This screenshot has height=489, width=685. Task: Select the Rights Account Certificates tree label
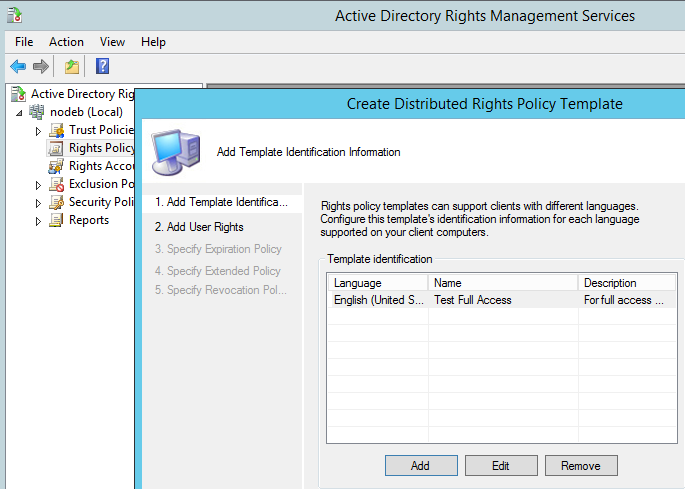(101, 166)
